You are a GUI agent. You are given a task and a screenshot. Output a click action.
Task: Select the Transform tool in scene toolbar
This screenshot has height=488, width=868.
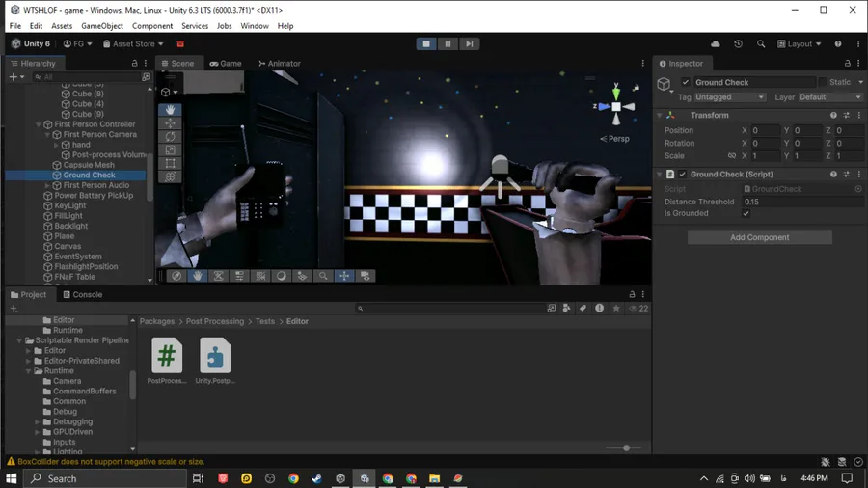[x=170, y=176]
